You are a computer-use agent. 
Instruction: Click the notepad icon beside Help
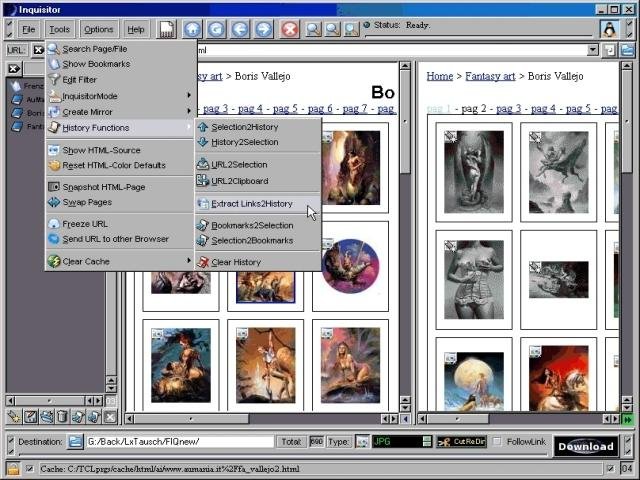[167, 29]
